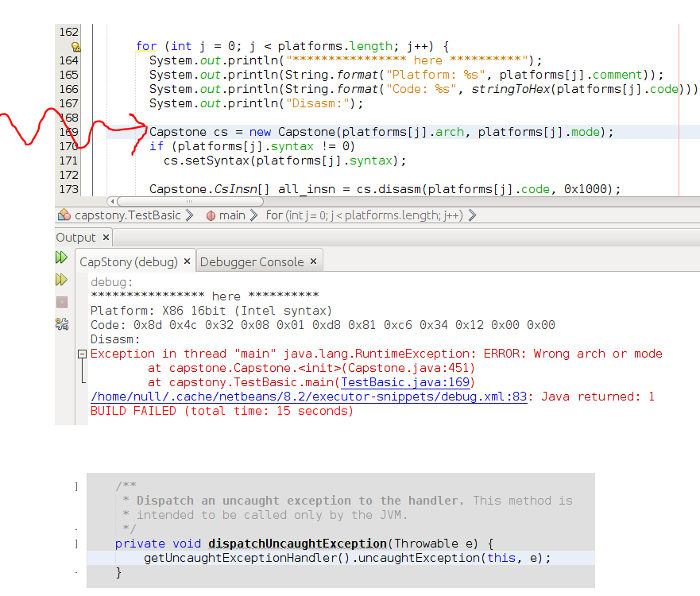Click the Re-run with different parameters icon
The height and width of the screenshot is (596, 700).
(x=62, y=280)
